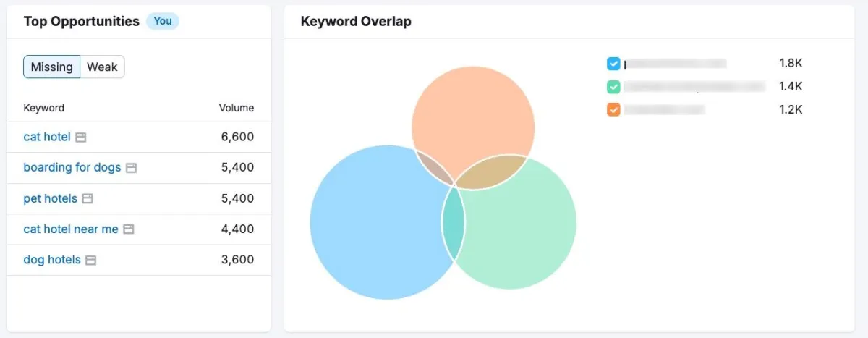The height and width of the screenshot is (338, 868).
Task: Click the Volume column header
Action: (x=237, y=108)
